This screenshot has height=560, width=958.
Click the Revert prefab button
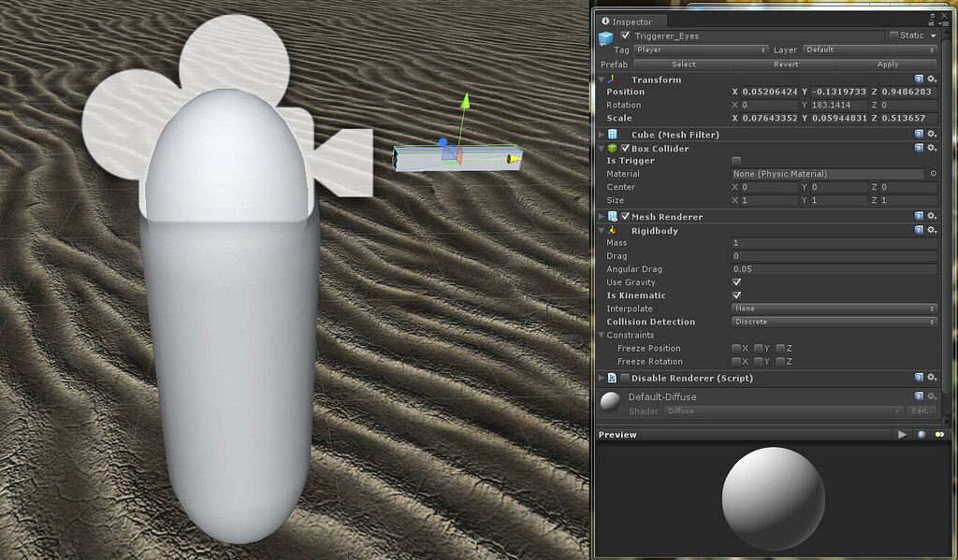(786, 64)
